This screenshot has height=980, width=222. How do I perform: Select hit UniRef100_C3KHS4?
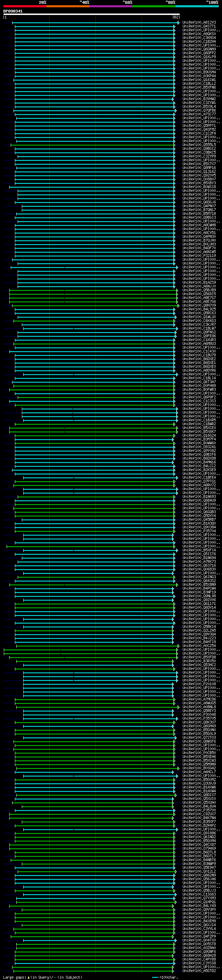(x=199, y=38)
